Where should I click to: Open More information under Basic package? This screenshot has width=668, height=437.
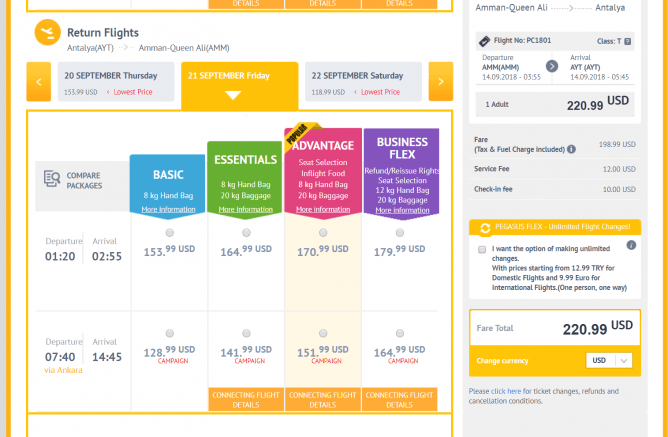pos(168,209)
